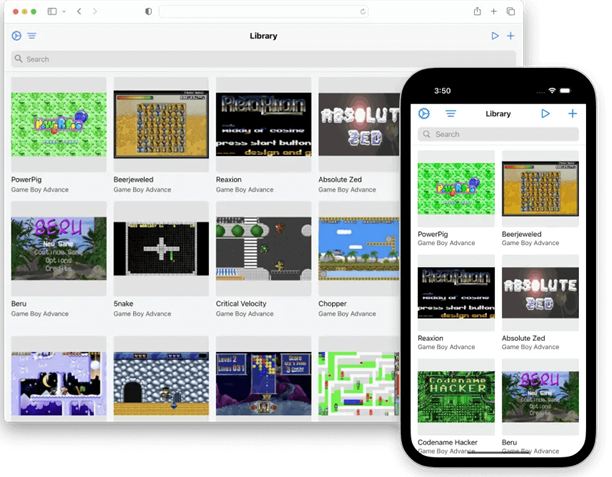Open the Critical Velocity game thumbnail

(263, 249)
